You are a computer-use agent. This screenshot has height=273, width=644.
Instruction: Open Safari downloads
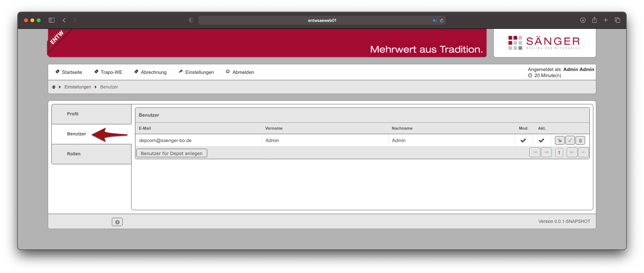pyautogui.click(x=583, y=20)
